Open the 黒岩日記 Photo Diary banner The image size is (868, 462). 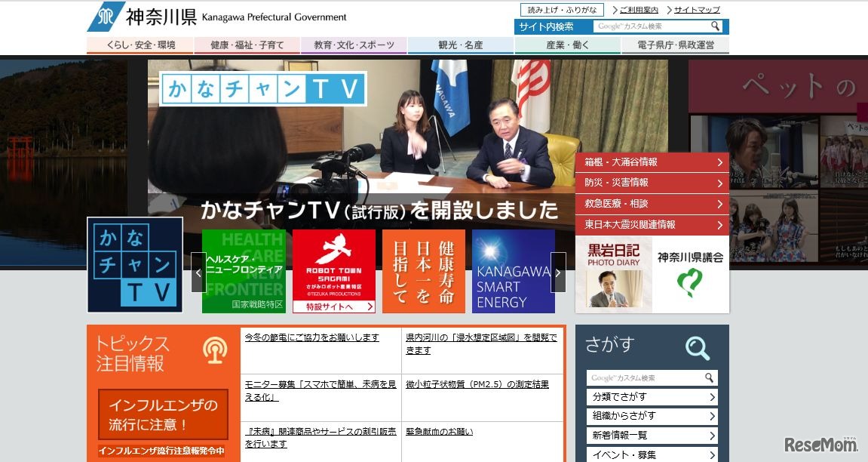coord(613,275)
